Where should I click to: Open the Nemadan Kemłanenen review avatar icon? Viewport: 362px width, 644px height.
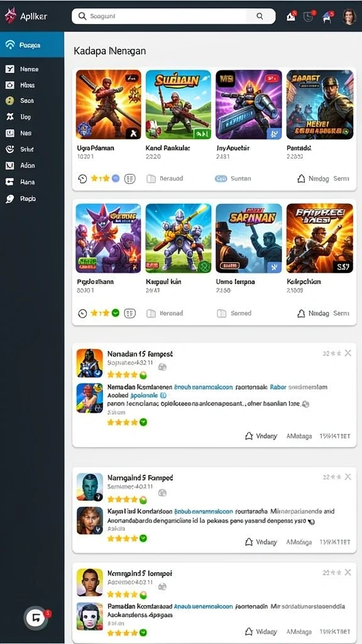point(89,398)
